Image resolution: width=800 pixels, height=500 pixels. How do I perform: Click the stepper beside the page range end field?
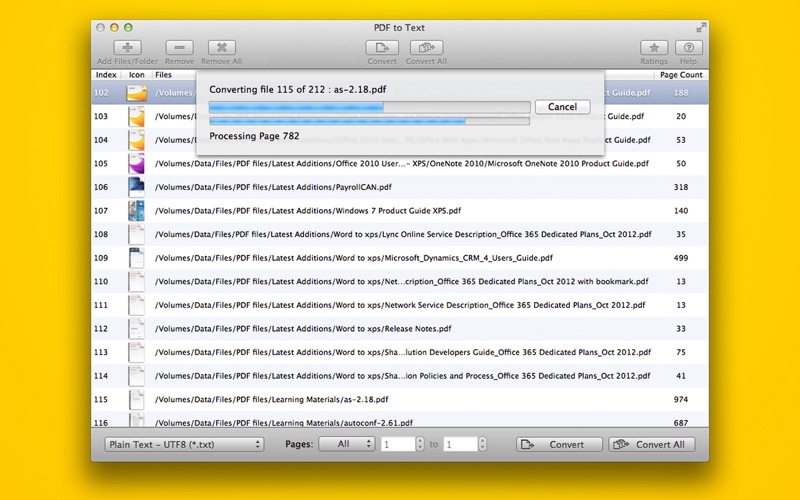482,444
